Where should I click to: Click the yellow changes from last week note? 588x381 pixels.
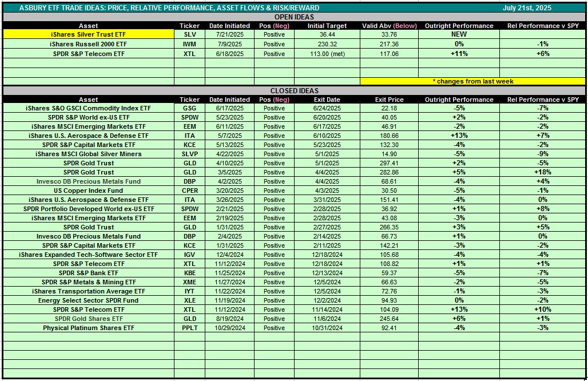point(472,81)
